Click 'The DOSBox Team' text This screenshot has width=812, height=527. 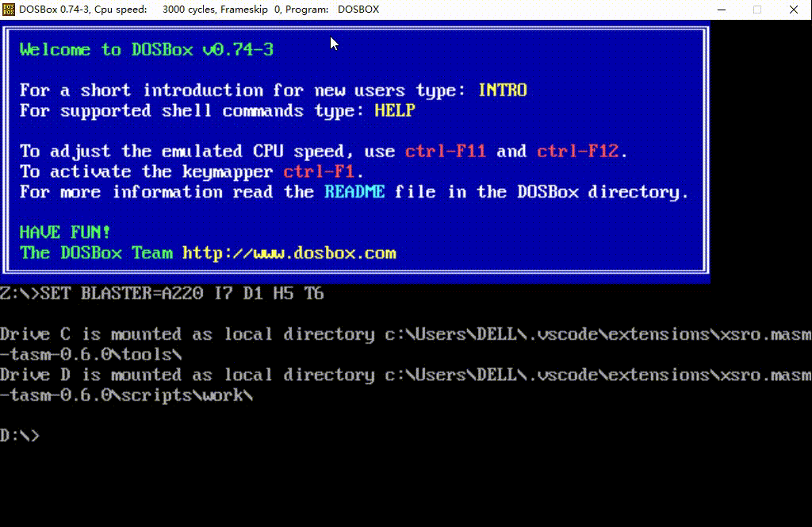coord(96,253)
